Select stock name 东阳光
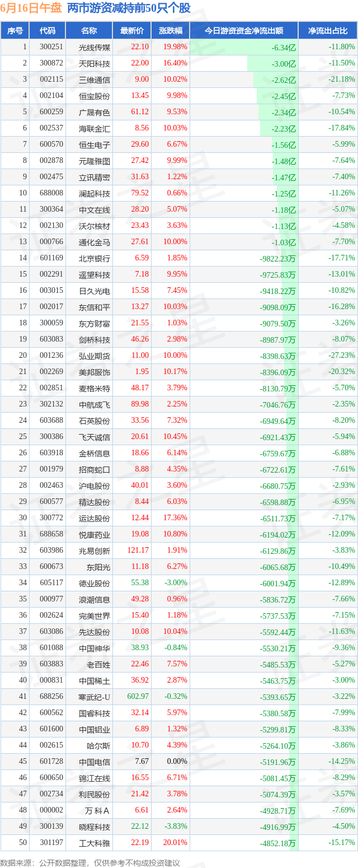This screenshot has height=868, width=358. (98, 567)
